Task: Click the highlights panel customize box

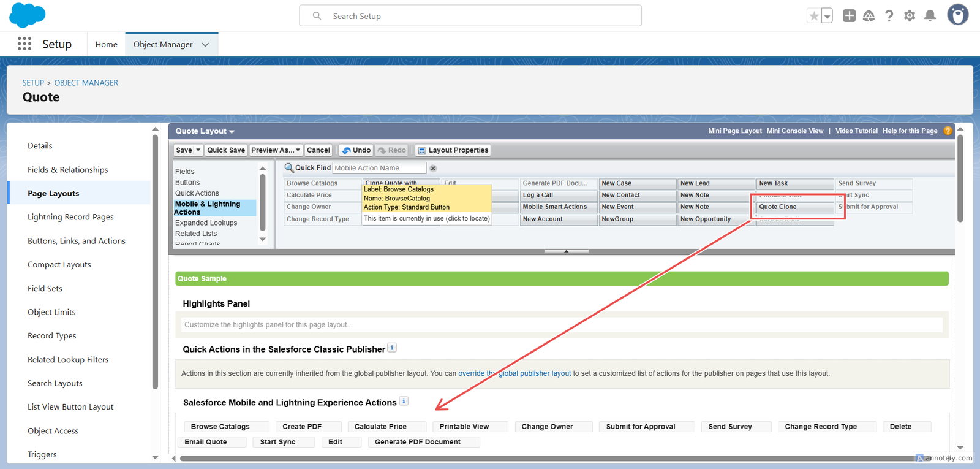Action: tap(562, 325)
